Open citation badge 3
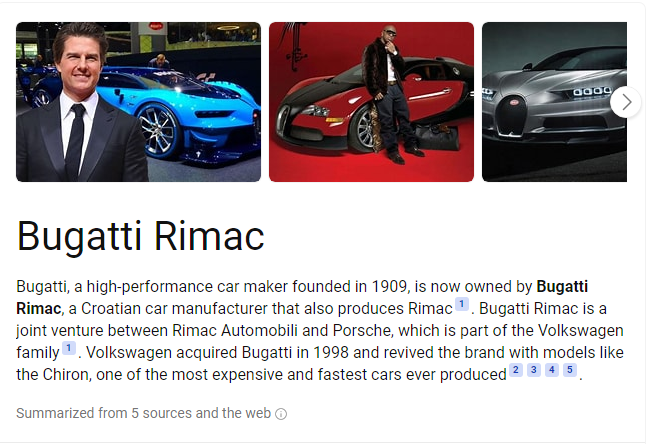The image size is (661, 444). tap(534, 370)
